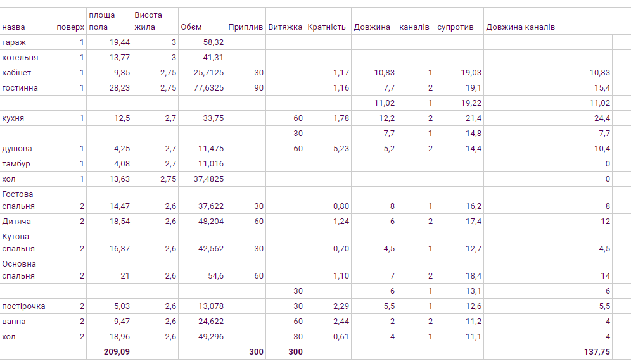The image size is (631, 364).
Task: Select the 'Гостова спальня' cell
Action: coord(27,200)
